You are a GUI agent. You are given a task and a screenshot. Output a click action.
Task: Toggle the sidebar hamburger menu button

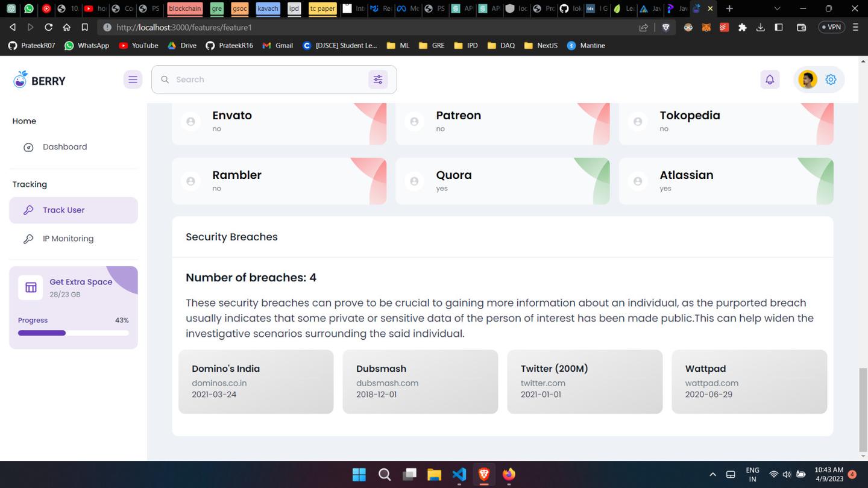click(133, 80)
